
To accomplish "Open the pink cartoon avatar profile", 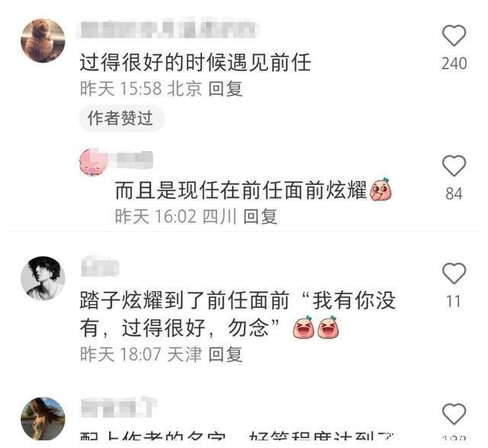I will coord(92,162).
